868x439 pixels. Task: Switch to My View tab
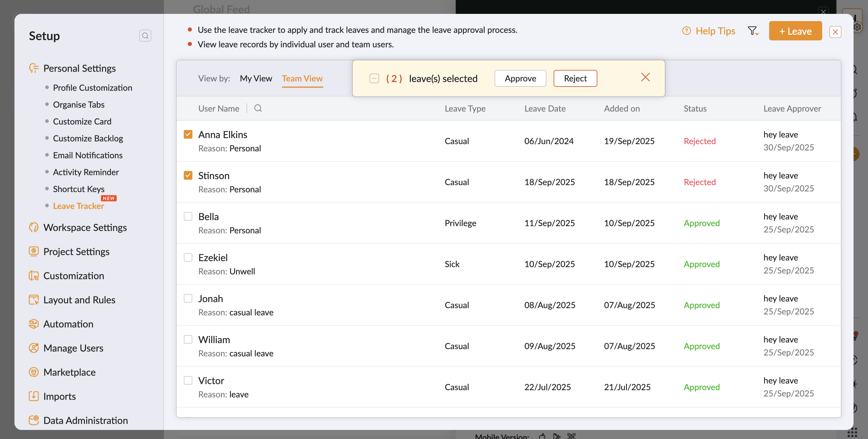[x=256, y=79]
